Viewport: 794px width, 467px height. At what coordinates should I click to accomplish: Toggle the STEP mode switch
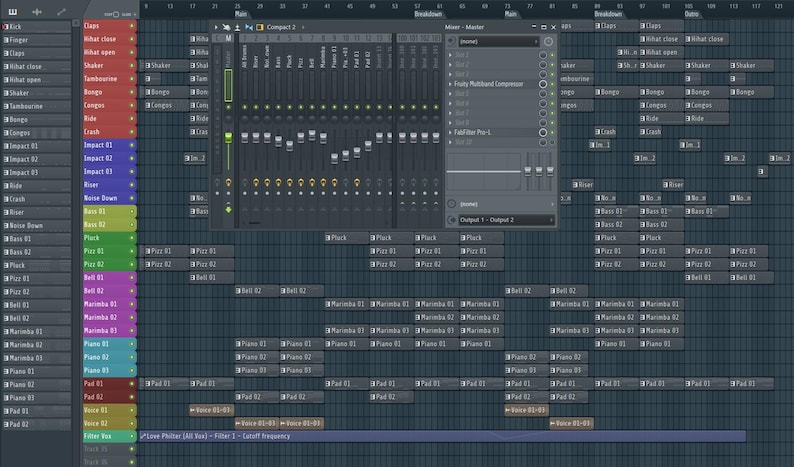click(x=116, y=14)
